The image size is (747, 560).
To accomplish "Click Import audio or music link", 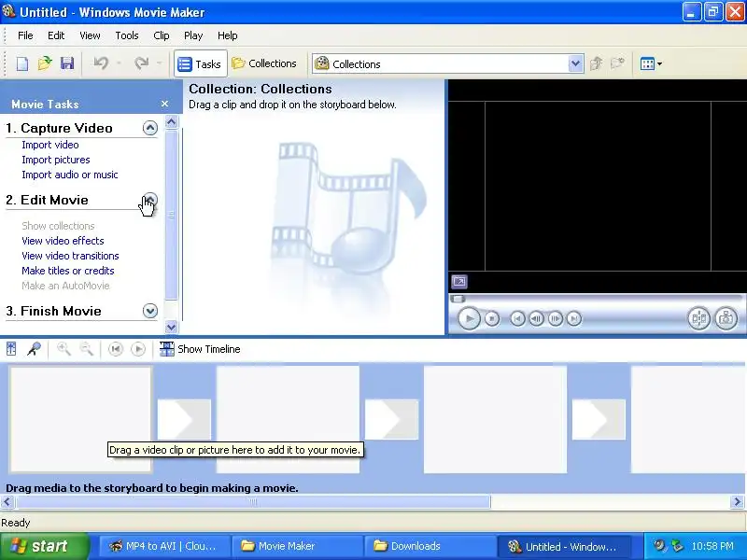I will point(69,175).
